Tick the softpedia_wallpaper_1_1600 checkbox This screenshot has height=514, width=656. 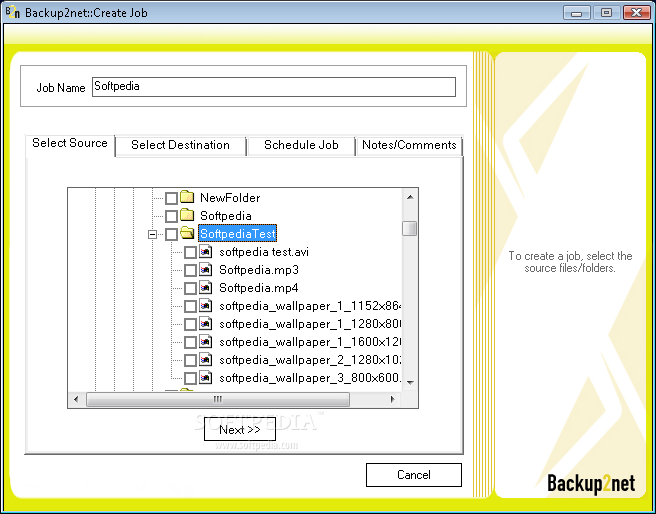pyautogui.click(x=190, y=342)
